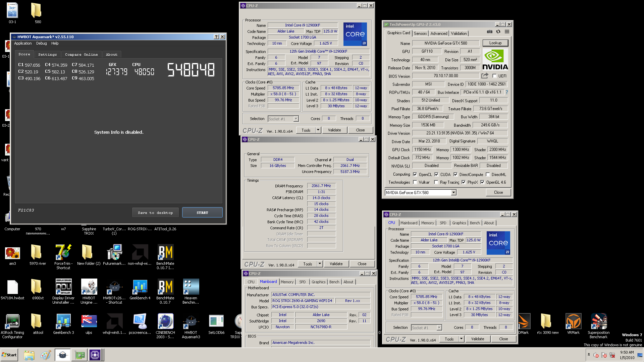Toggle the PhysX checkbox
Screen dimensions: 644x362
pos(464,182)
